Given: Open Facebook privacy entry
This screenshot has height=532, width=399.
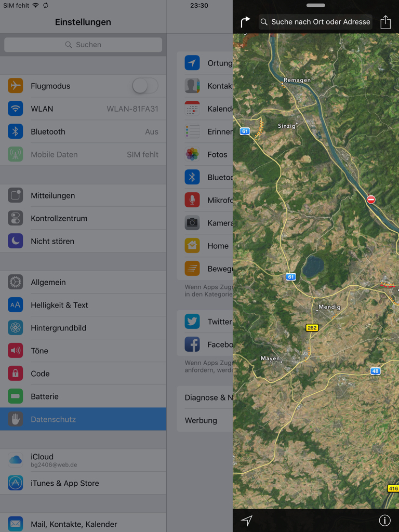Looking at the screenshot, I should pos(205,344).
